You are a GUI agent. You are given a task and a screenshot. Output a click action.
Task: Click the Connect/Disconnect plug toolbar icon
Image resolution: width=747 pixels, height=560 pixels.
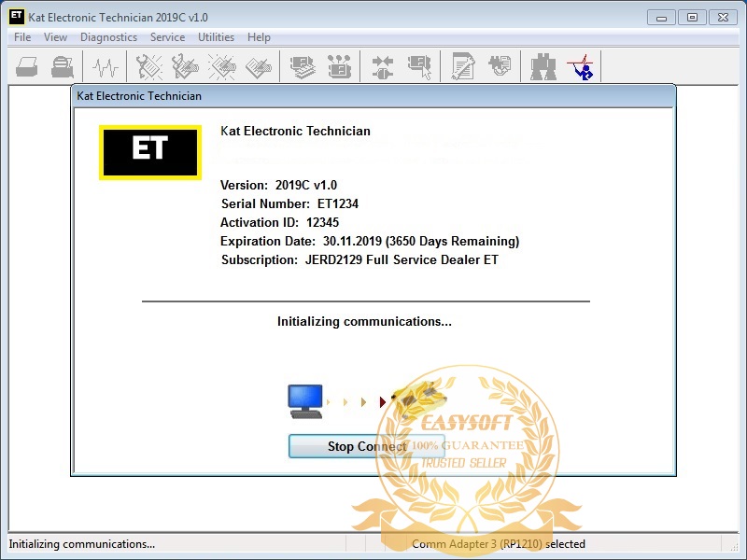pos(383,66)
